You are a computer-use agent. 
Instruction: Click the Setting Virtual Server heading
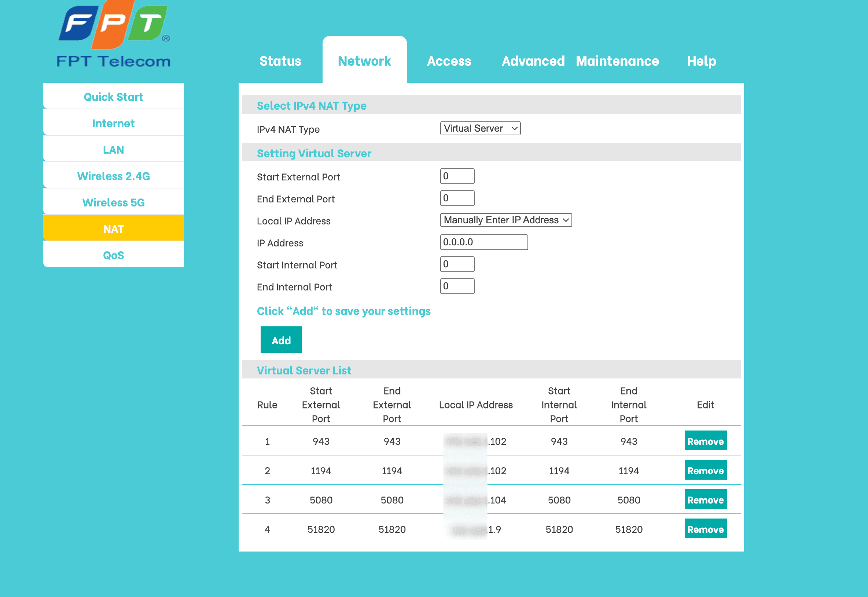click(314, 153)
